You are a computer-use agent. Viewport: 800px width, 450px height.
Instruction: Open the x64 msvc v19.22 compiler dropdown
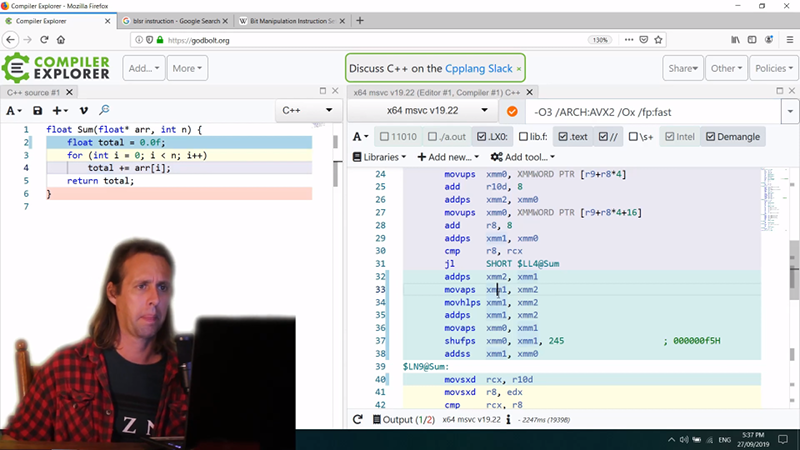pos(425,111)
